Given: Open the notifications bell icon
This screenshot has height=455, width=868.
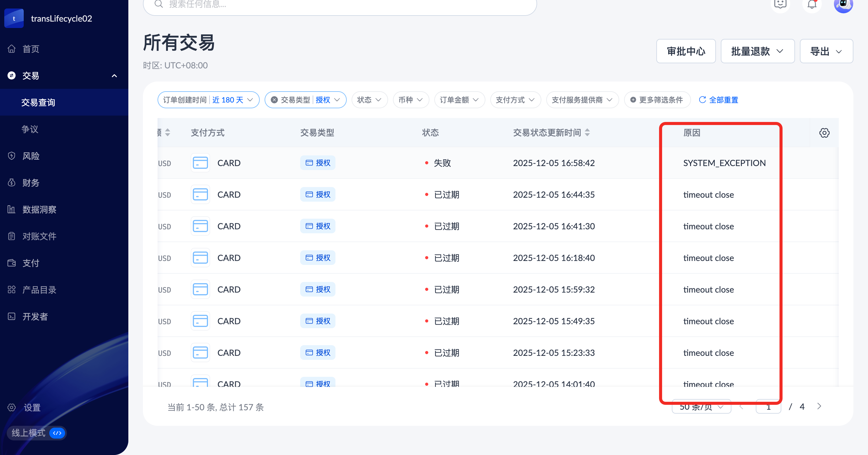Looking at the screenshot, I should pos(812,5).
